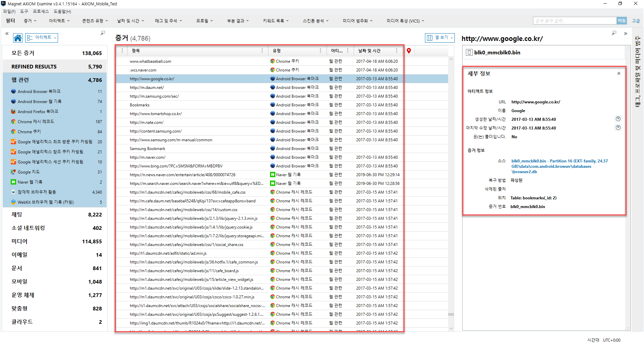Select WebKit 브라우저 웹 기록 (카빙) artifact
This screenshot has height=349, width=644.
(x=55, y=202)
